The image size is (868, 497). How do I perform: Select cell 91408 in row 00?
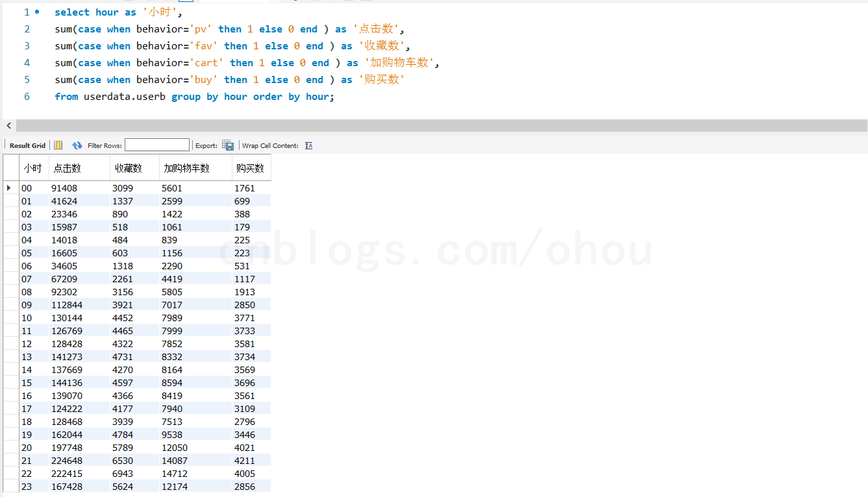80,188
